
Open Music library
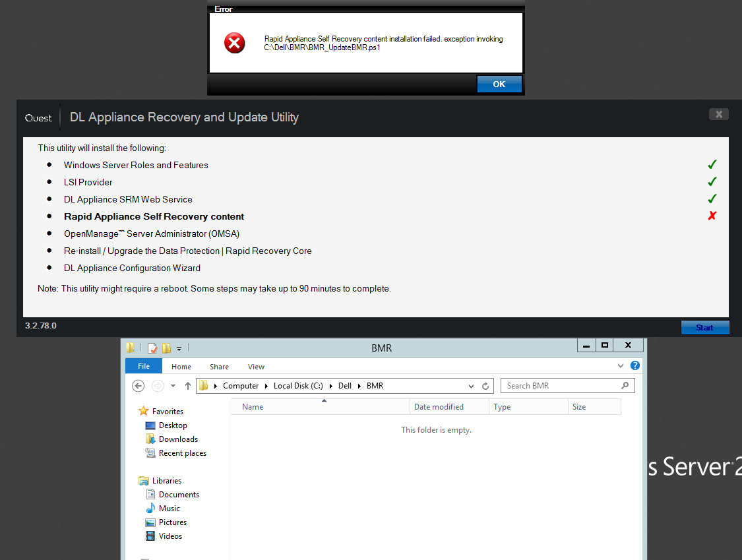coord(170,509)
